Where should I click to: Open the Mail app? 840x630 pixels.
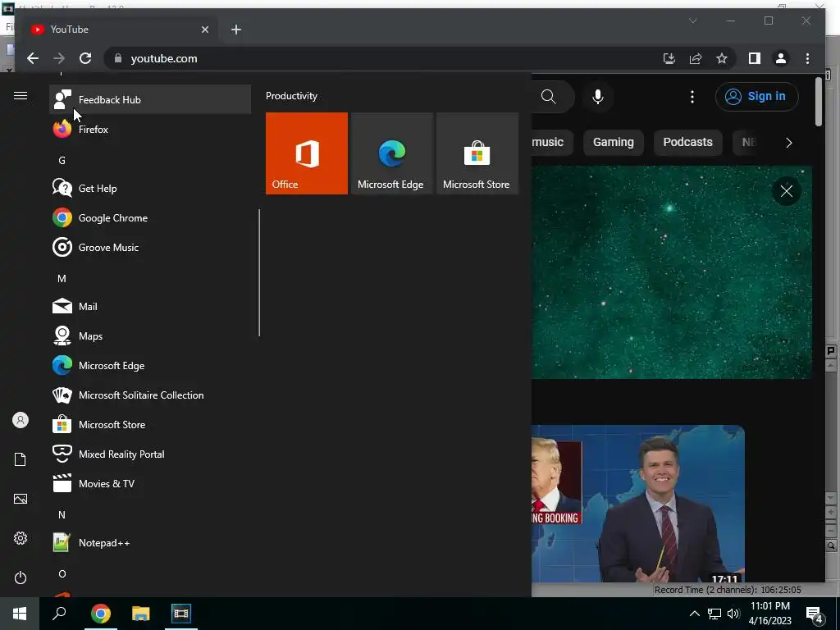point(150,307)
